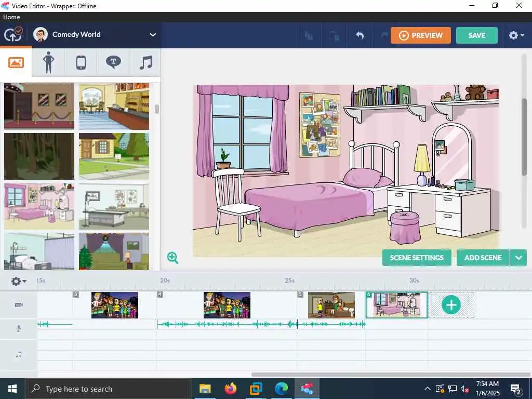
Task: Select scene 3 thumbnail in timeline
Action: 115,305
